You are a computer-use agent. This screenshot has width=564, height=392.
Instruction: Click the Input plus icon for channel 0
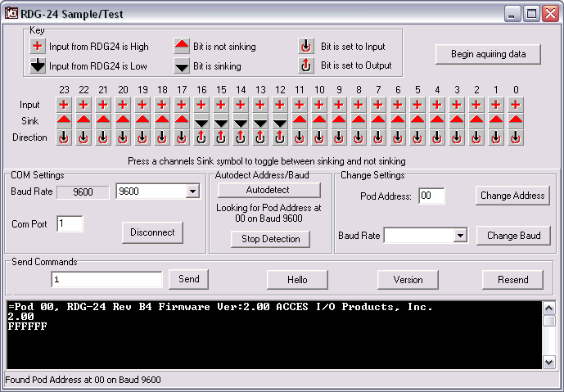click(x=516, y=105)
